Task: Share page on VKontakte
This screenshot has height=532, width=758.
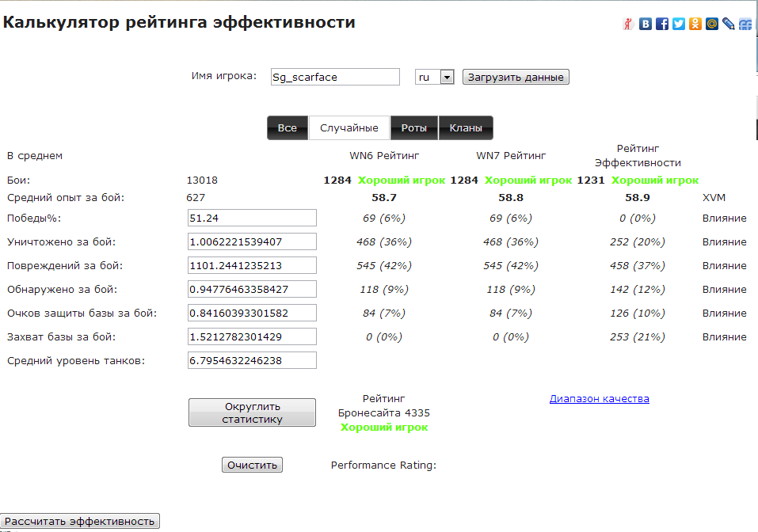Action: point(646,24)
